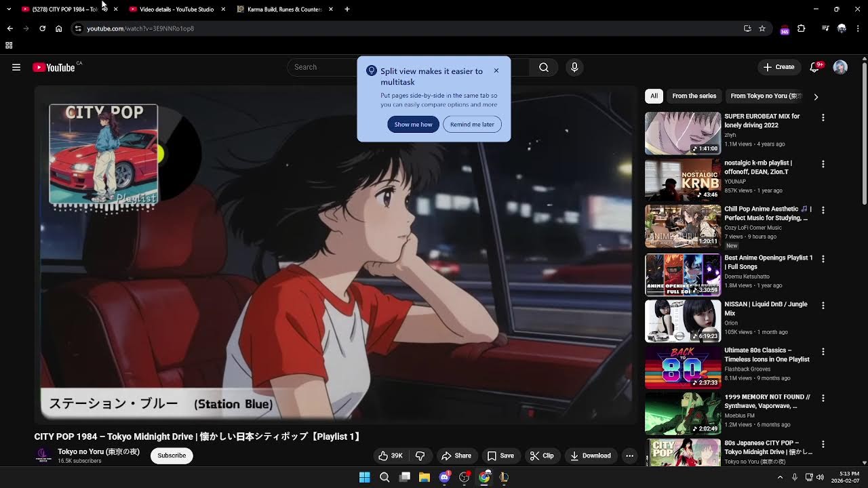Open options for SUPER EUROBEAT MIX video
Viewport: 868px width, 488px height.
point(823,118)
